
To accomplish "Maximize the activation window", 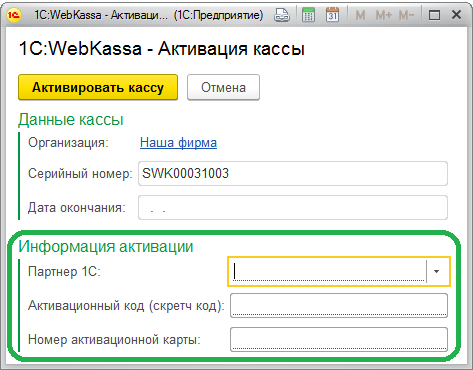I will pos(434,15).
